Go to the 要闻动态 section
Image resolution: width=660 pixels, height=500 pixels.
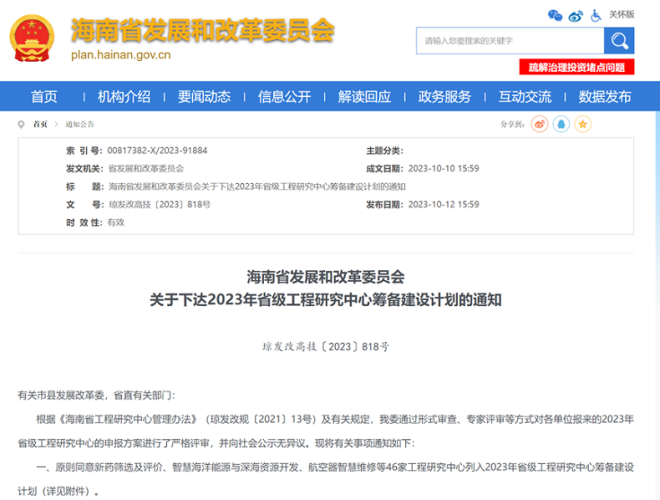(204, 97)
